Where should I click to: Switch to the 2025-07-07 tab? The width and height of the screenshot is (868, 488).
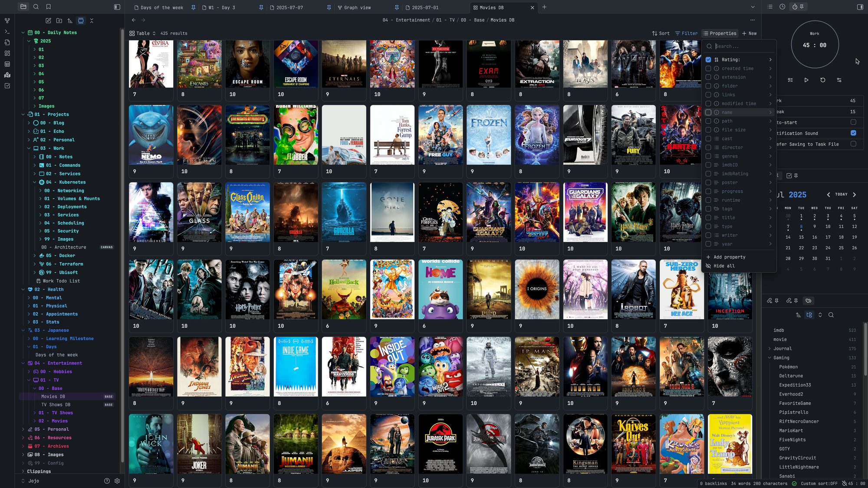pyautogui.click(x=289, y=7)
